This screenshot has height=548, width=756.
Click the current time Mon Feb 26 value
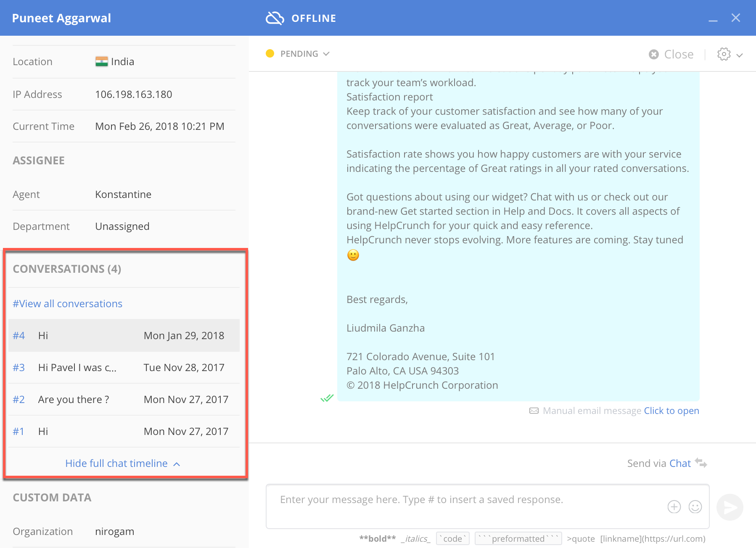tap(160, 126)
